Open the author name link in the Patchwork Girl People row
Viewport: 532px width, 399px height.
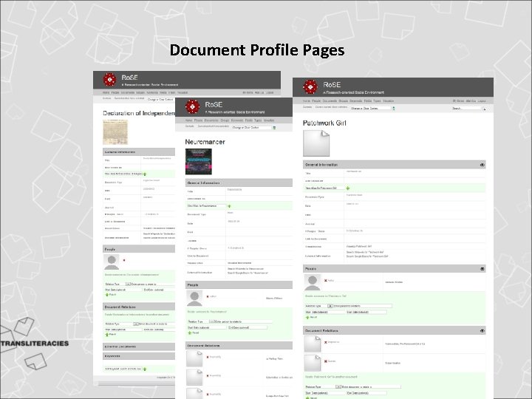(394, 282)
